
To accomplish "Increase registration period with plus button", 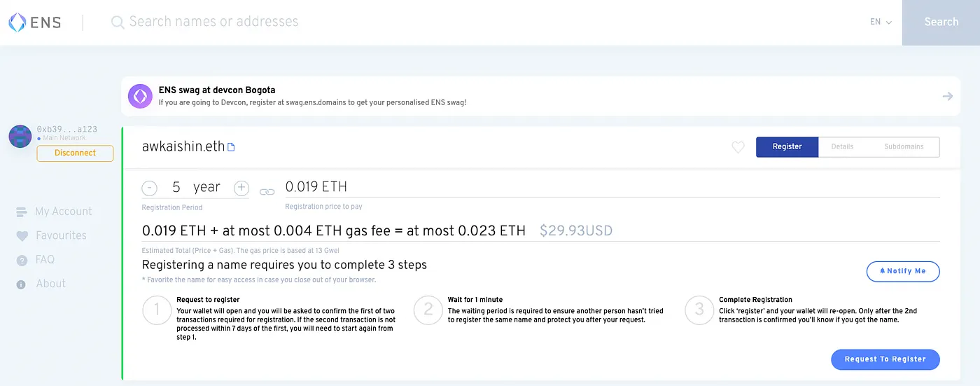I will 241,188.
